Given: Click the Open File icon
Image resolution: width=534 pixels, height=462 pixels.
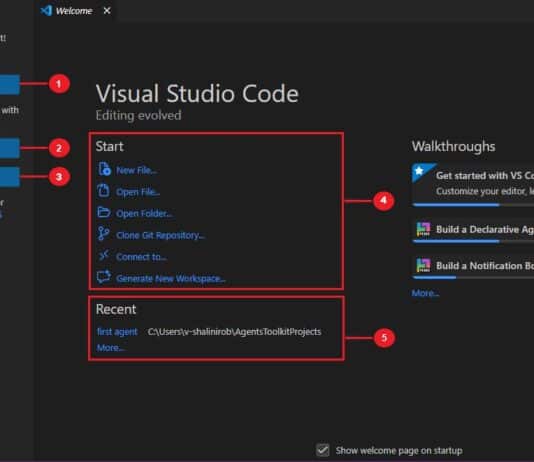Looking at the screenshot, I should click(x=104, y=190).
